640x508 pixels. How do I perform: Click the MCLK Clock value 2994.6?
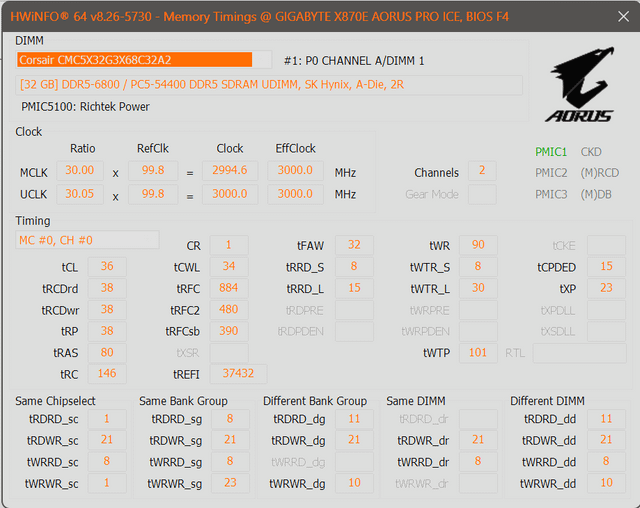[230, 171]
